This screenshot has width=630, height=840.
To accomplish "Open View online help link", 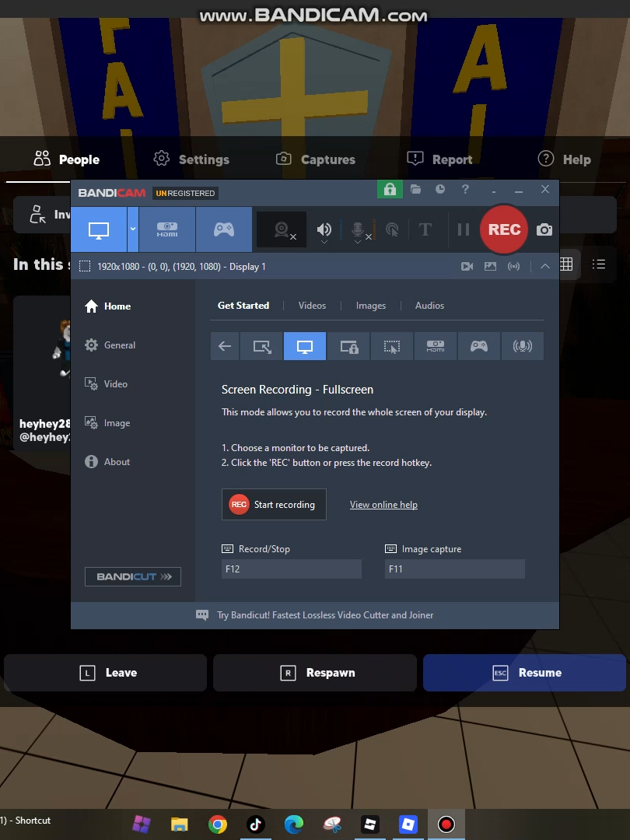I will pyautogui.click(x=383, y=505).
